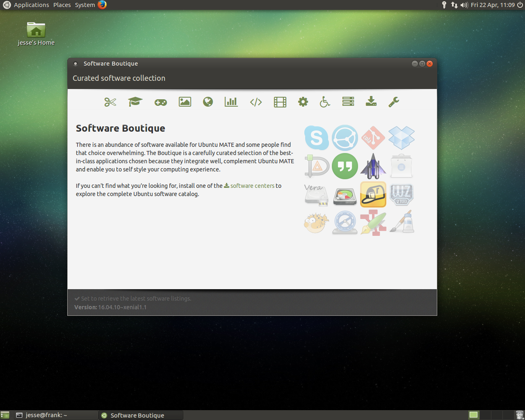Click the workspace switcher in bottom panel

point(491,415)
